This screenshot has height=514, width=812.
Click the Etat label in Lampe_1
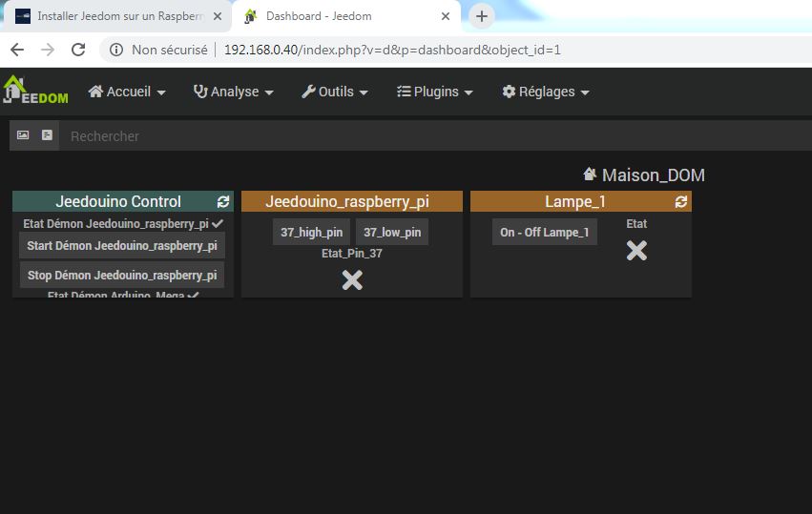click(636, 223)
